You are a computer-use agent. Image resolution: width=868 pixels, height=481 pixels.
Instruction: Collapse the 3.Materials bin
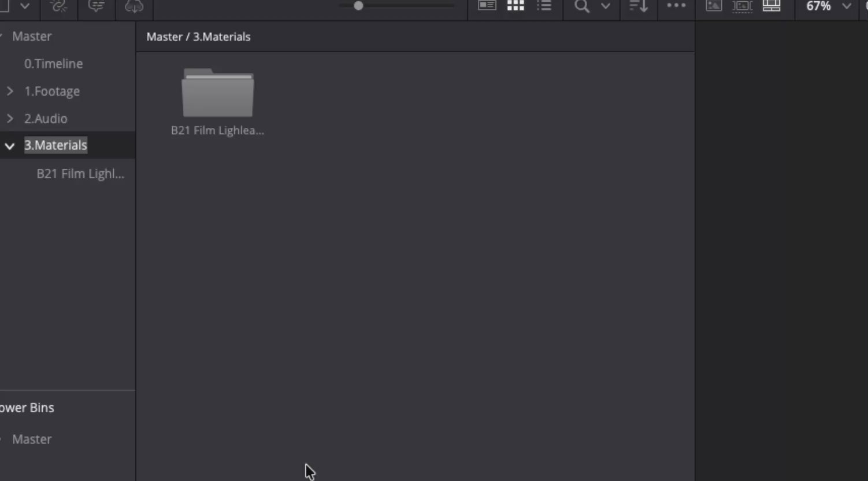[10, 146]
